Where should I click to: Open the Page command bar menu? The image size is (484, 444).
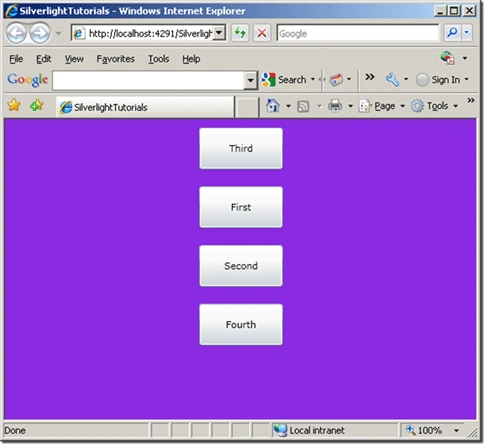[382, 106]
